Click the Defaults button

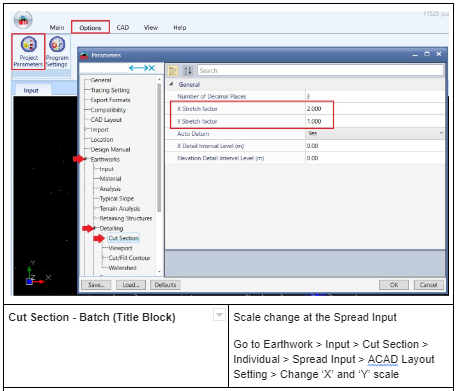point(165,285)
